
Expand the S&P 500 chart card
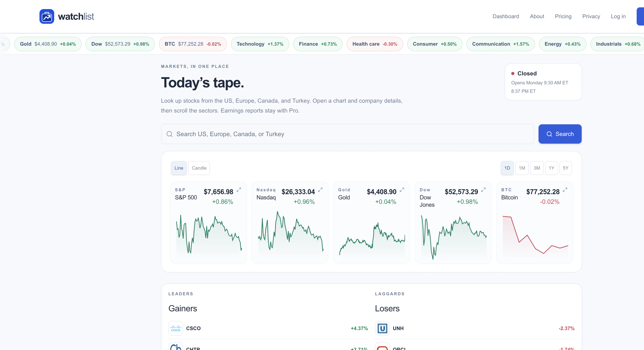click(x=239, y=190)
